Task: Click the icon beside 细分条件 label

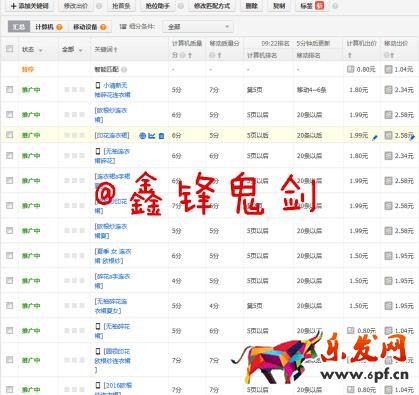Action: pyautogui.click(x=123, y=27)
